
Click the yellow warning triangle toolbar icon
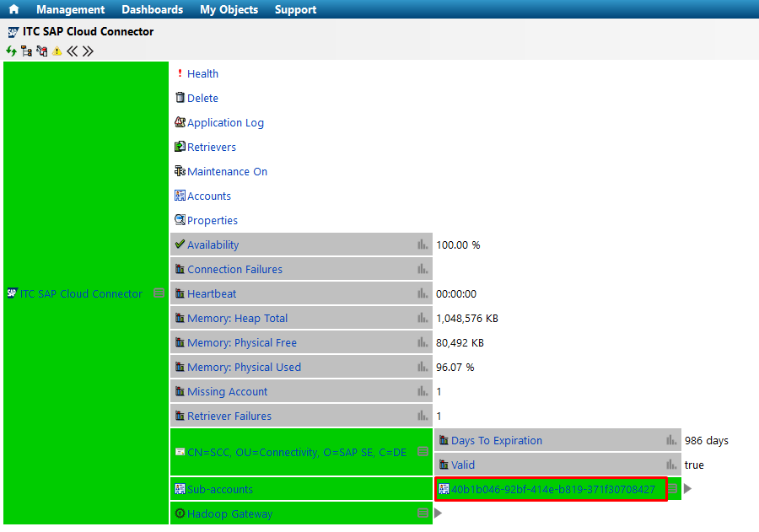point(57,51)
